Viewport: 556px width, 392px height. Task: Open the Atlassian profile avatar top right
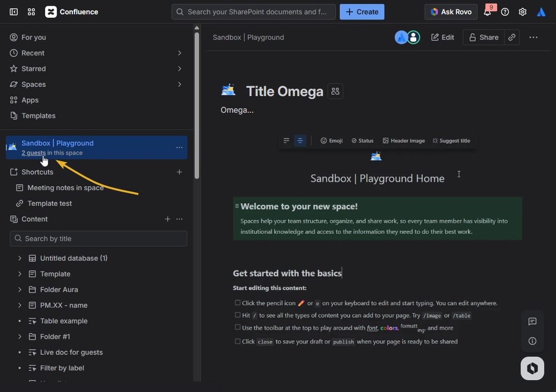541,12
